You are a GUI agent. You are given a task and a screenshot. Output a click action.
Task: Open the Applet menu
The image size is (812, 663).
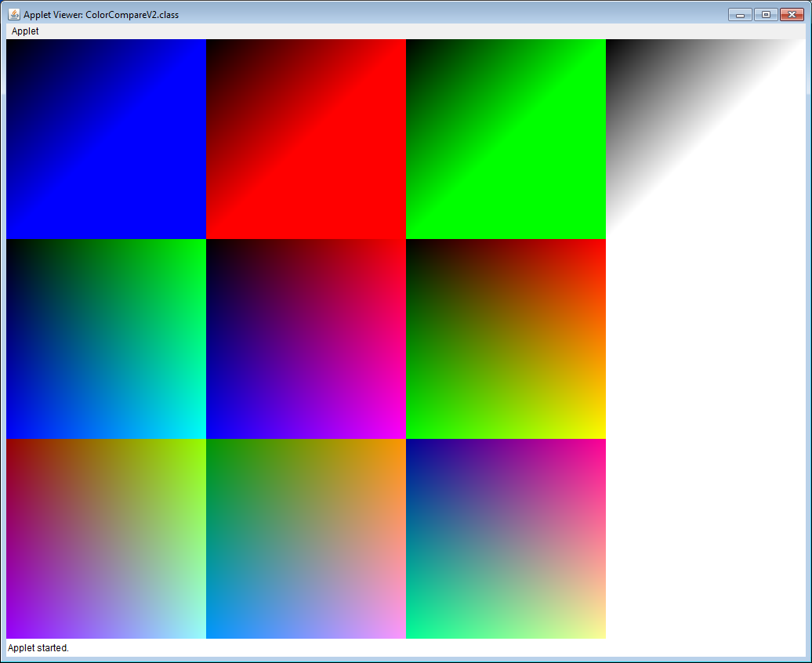[24, 31]
